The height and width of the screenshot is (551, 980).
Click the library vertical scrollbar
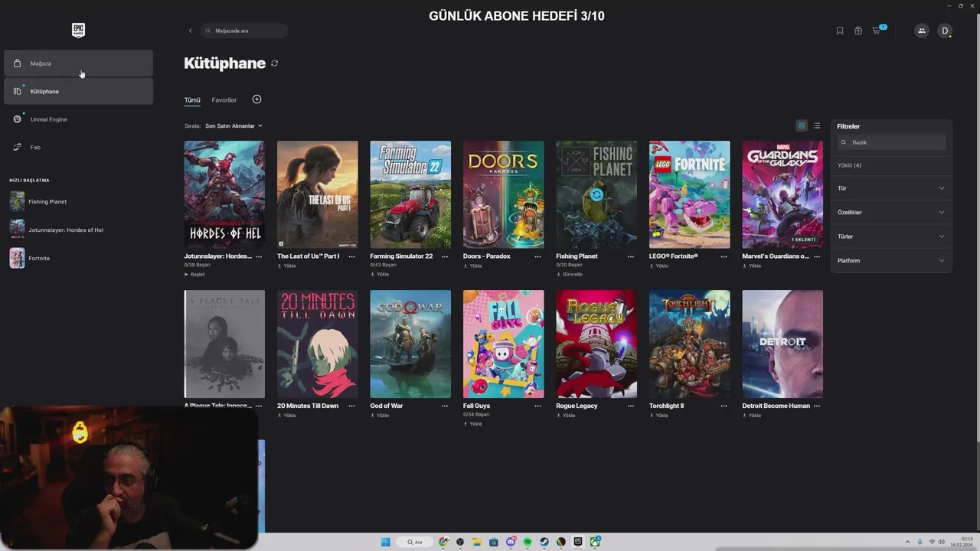[977, 230]
